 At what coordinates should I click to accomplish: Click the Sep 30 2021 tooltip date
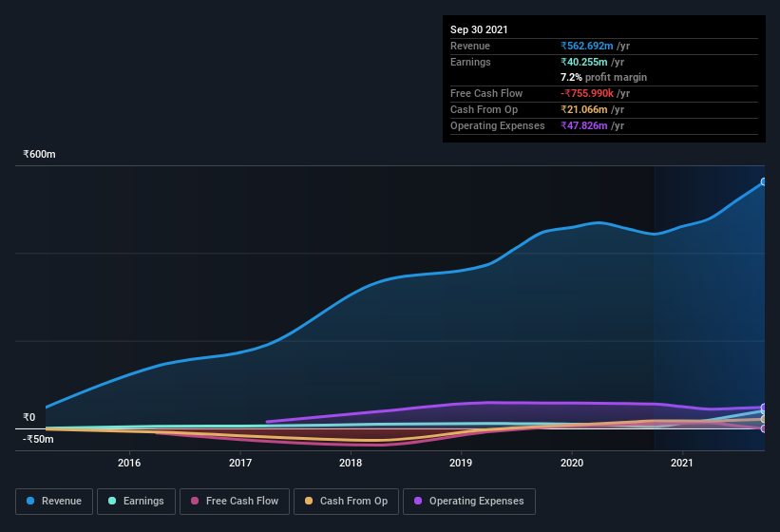479,29
